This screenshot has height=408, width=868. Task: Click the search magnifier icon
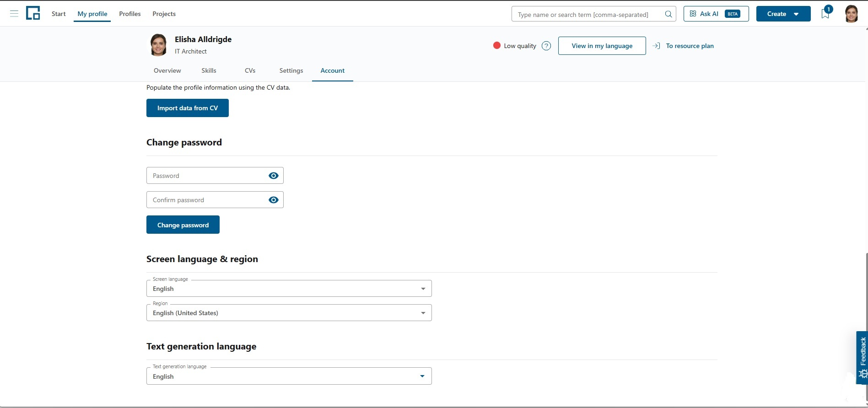click(668, 14)
